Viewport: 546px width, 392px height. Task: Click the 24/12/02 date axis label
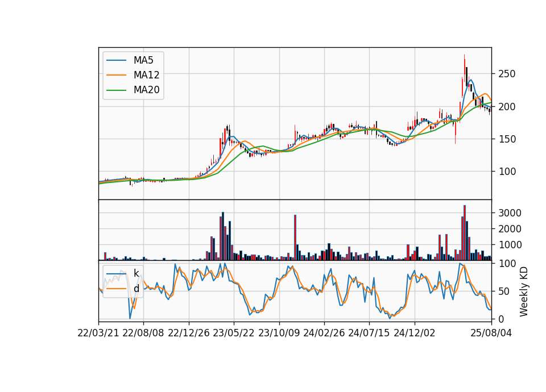pyautogui.click(x=415, y=333)
